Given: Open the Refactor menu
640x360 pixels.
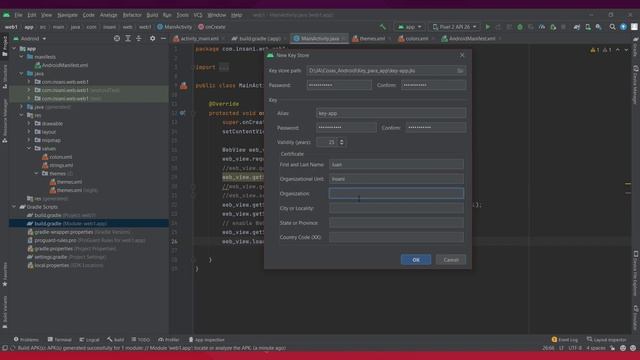Looking at the screenshot, I should click(x=132, y=15).
